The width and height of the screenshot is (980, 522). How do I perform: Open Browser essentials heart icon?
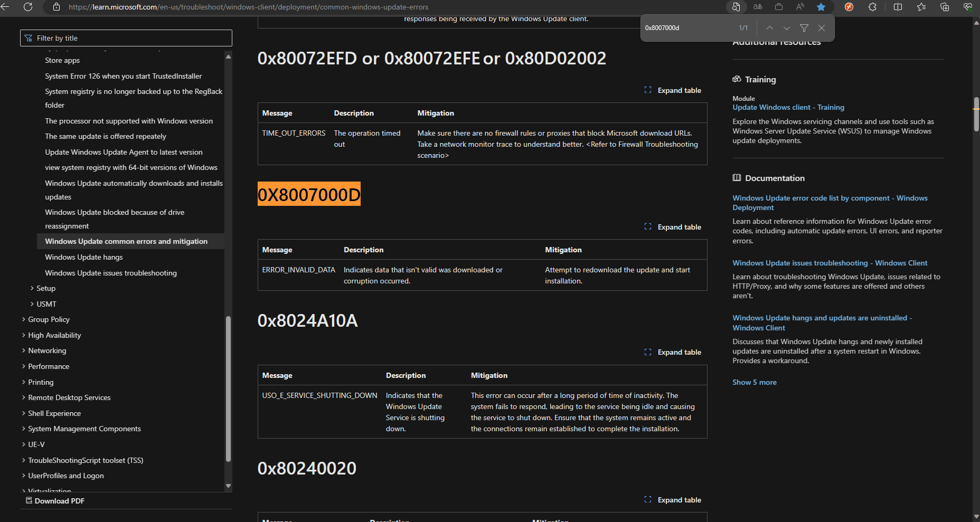[x=968, y=7]
